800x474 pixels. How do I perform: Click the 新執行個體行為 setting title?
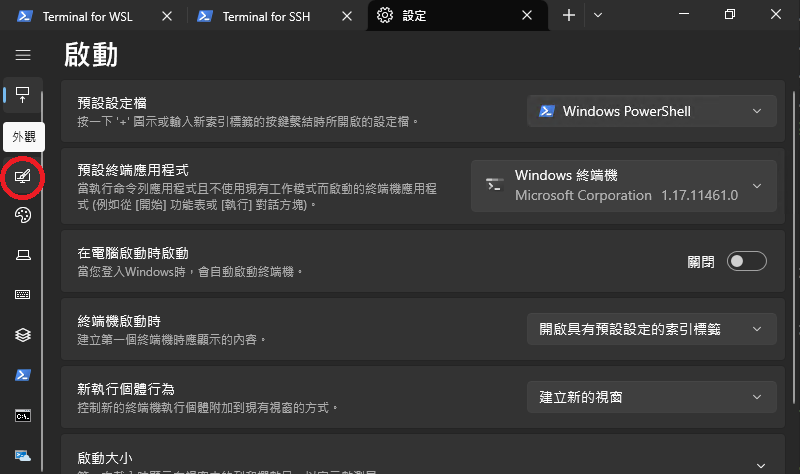(126, 389)
